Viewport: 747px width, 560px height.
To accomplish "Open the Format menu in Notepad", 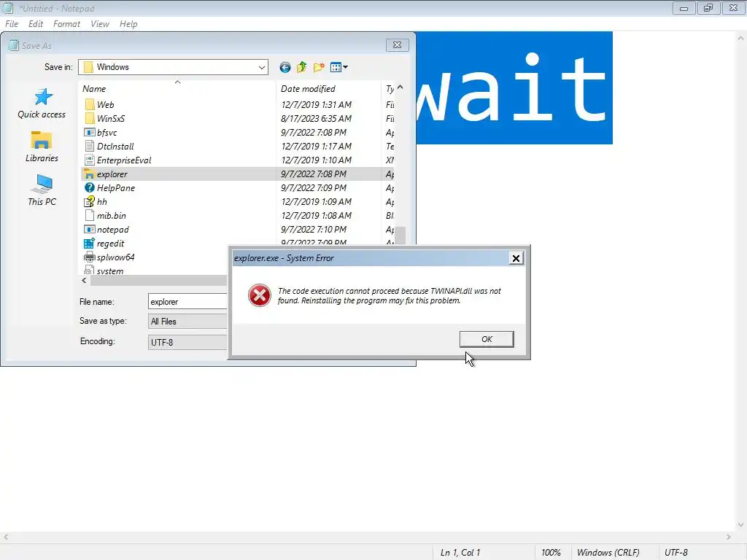I will [66, 24].
